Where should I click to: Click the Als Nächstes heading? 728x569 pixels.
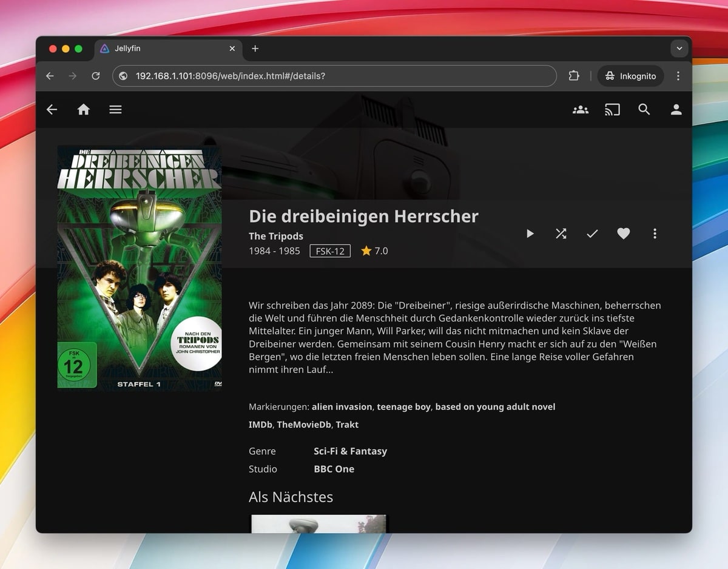(x=291, y=497)
